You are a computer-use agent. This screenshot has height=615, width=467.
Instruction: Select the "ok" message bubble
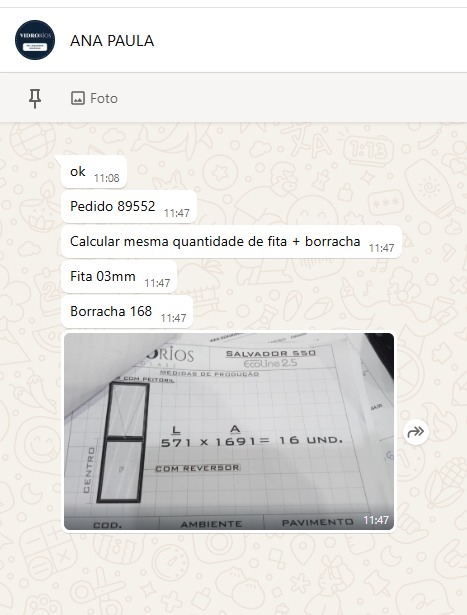point(94,172)
